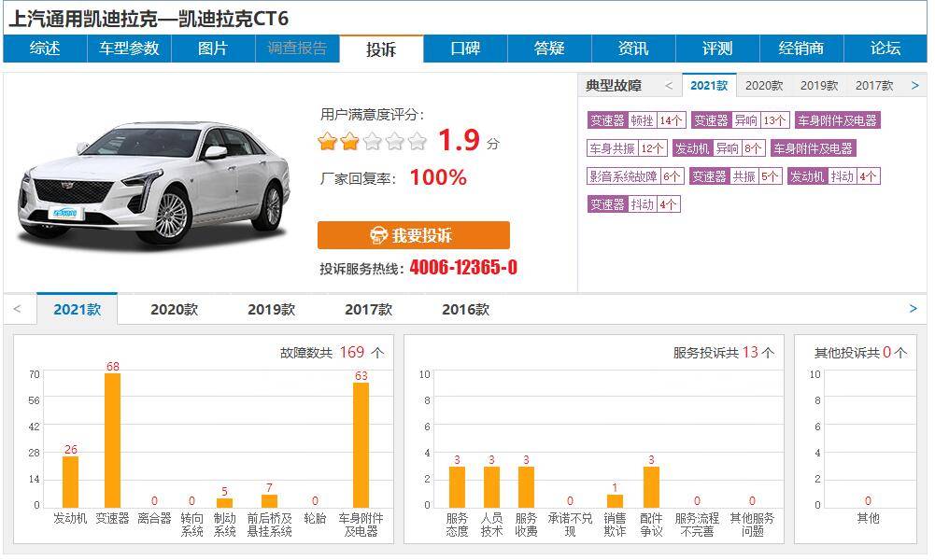Click the satisfaction star rating icons
Viewport: 935px width, 560px height.
(x=373, y=142)
